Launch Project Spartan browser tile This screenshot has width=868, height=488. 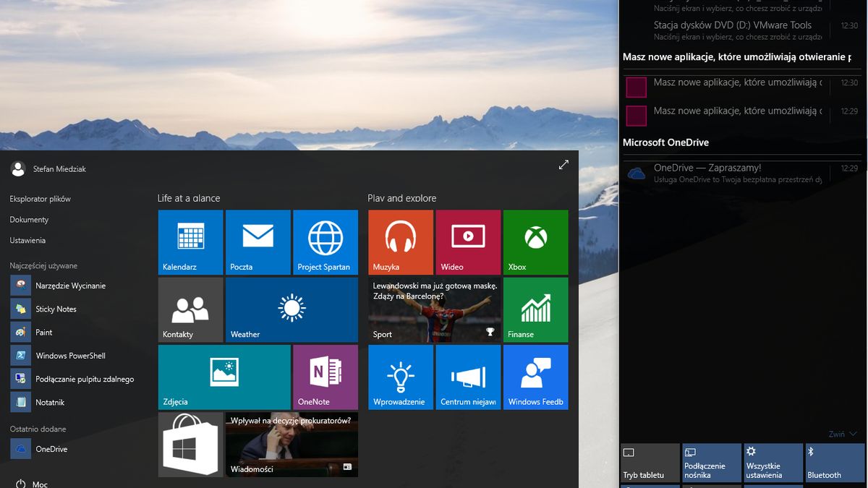(325, 242)
